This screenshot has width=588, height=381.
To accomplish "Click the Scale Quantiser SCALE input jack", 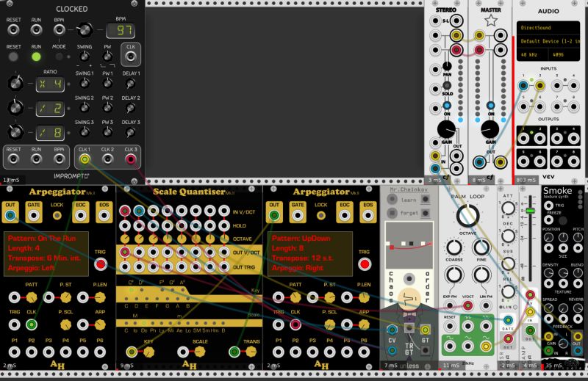I will [x=183, y=352].
